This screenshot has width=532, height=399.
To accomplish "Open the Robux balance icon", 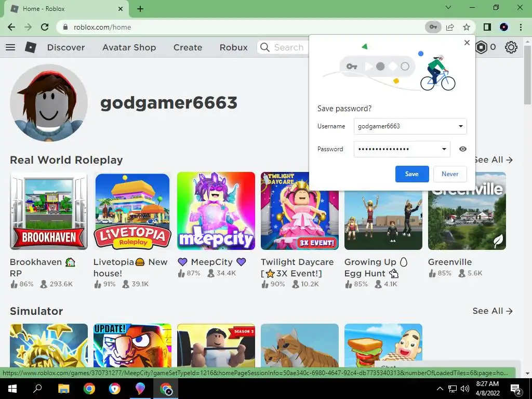I will pos(481,47).
